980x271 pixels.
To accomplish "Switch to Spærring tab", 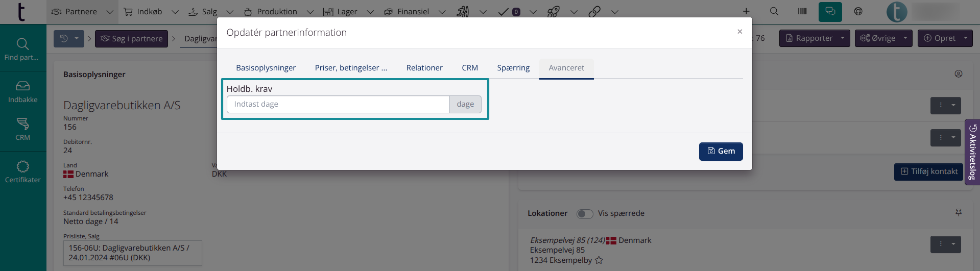I will [x=513, y=68].
